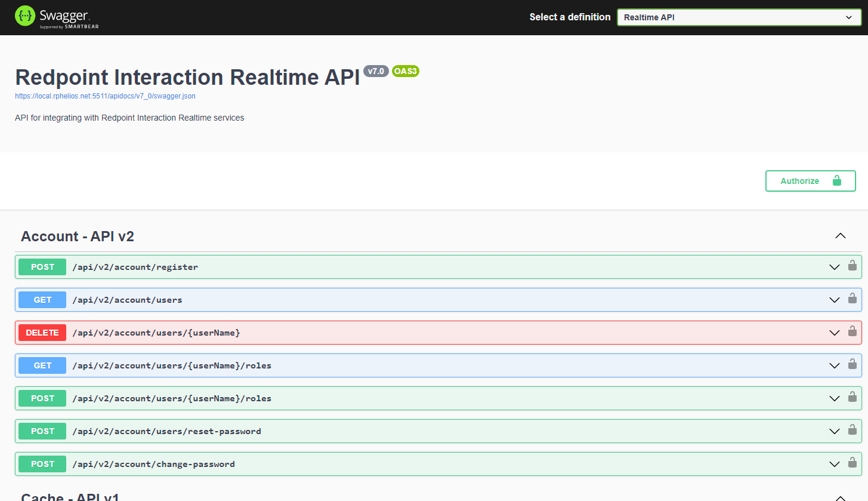The width and height of the screenshot is (868, 501).
Task: Click lock icon on reset-password endpoint
Action: [852, 430]
